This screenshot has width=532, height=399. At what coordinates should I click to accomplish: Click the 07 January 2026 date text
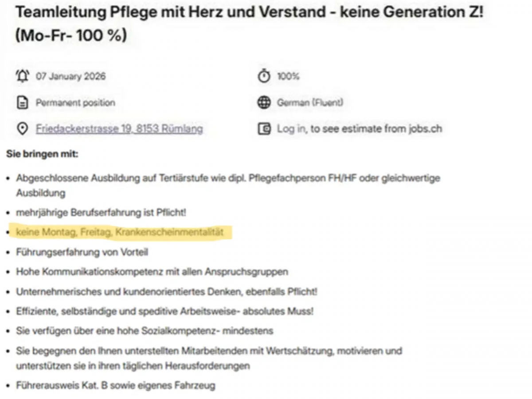coord(71,76)
